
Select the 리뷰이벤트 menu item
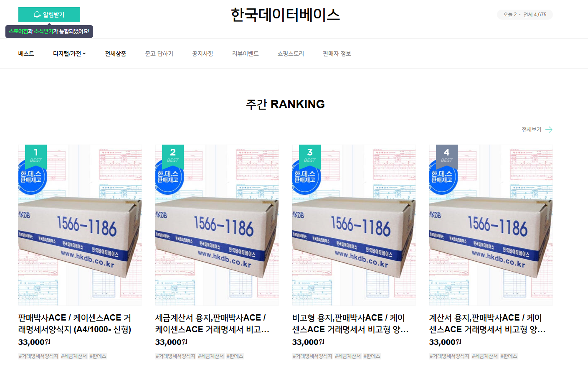point(245,53)
